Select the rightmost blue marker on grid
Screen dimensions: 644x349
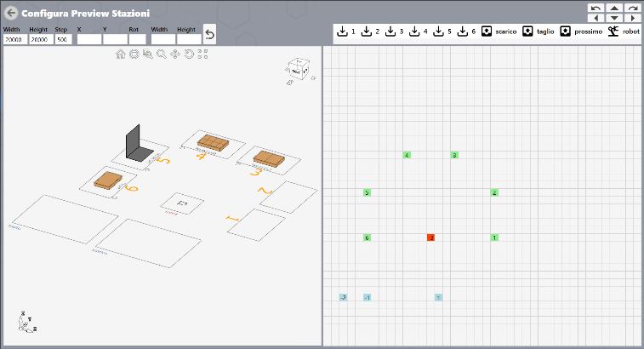439,297
